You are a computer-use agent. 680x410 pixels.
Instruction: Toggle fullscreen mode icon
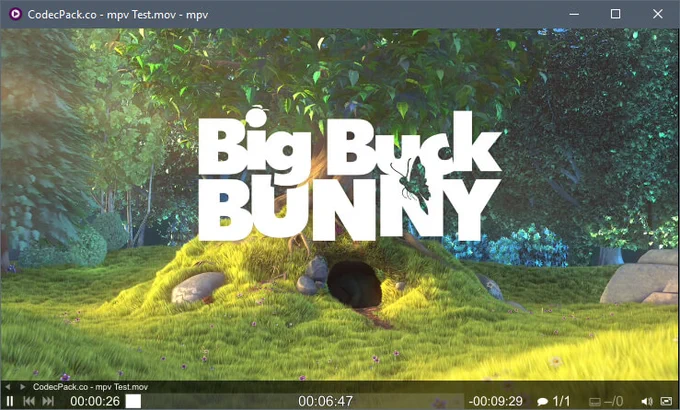(x=666, y=401)
